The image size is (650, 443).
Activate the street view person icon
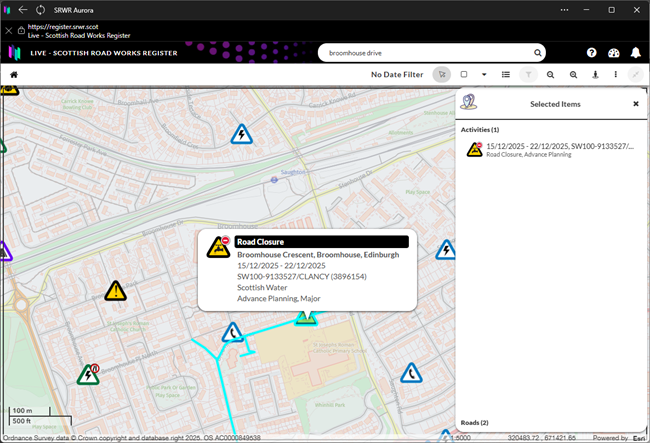click(595, 75)
